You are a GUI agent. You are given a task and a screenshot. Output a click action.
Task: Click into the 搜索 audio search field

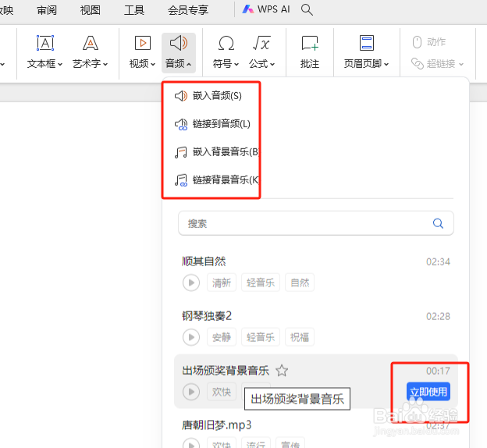click(316, 223)
